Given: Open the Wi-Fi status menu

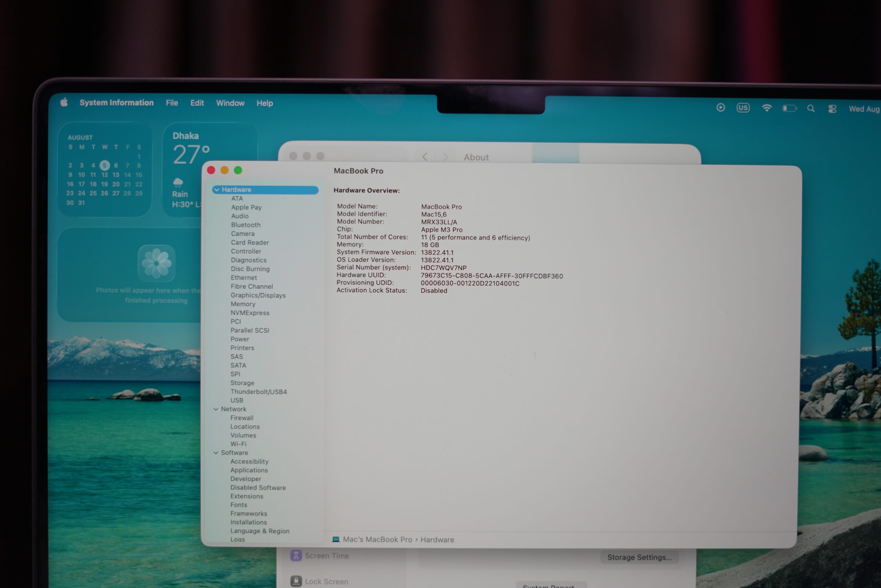Looking at the screenshot, I should click(x=766, y=108).
